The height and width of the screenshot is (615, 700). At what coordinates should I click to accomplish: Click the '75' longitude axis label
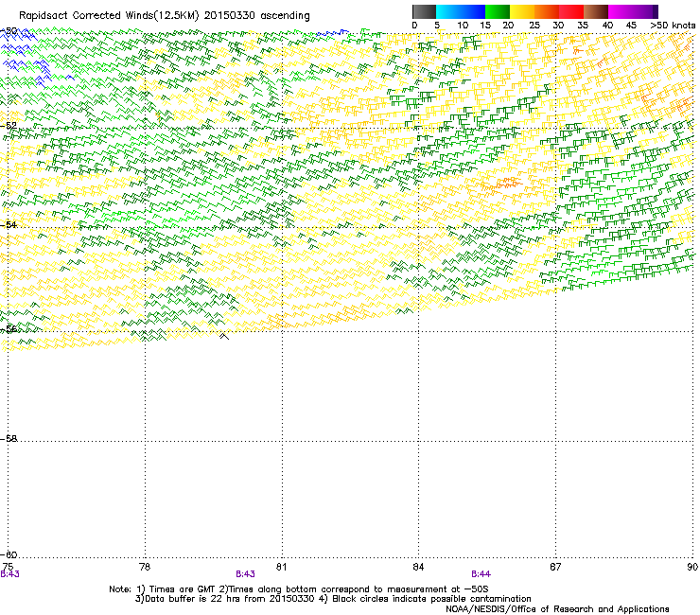(x=8, y=567)
